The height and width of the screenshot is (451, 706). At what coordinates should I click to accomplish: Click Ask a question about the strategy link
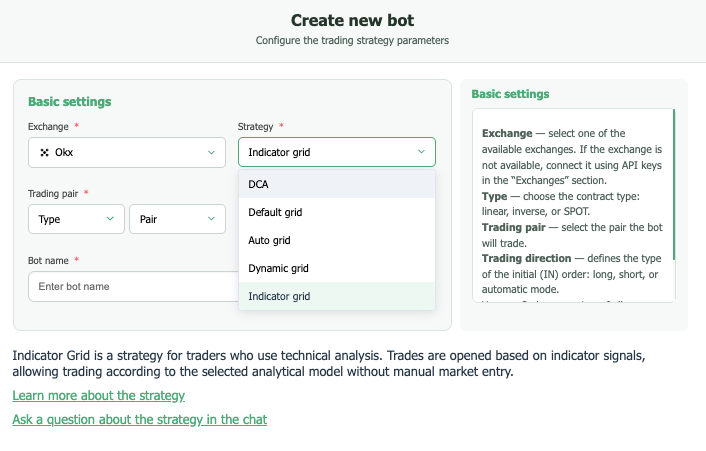coord(139,420)
